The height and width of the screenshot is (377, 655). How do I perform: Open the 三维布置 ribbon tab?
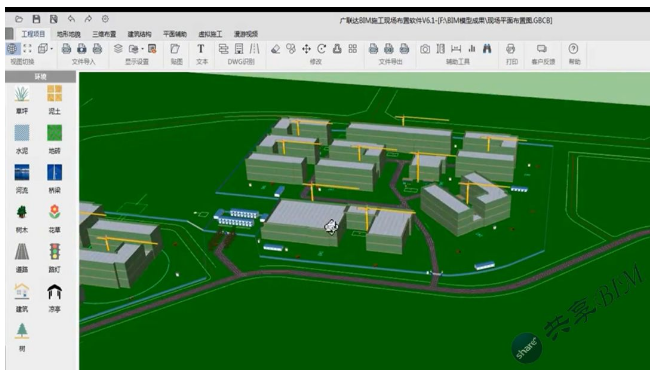[104, 34]
